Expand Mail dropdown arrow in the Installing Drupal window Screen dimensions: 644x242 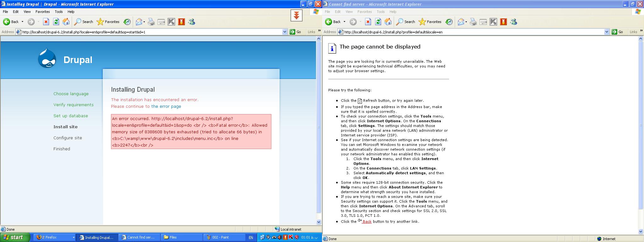[144, 22]
